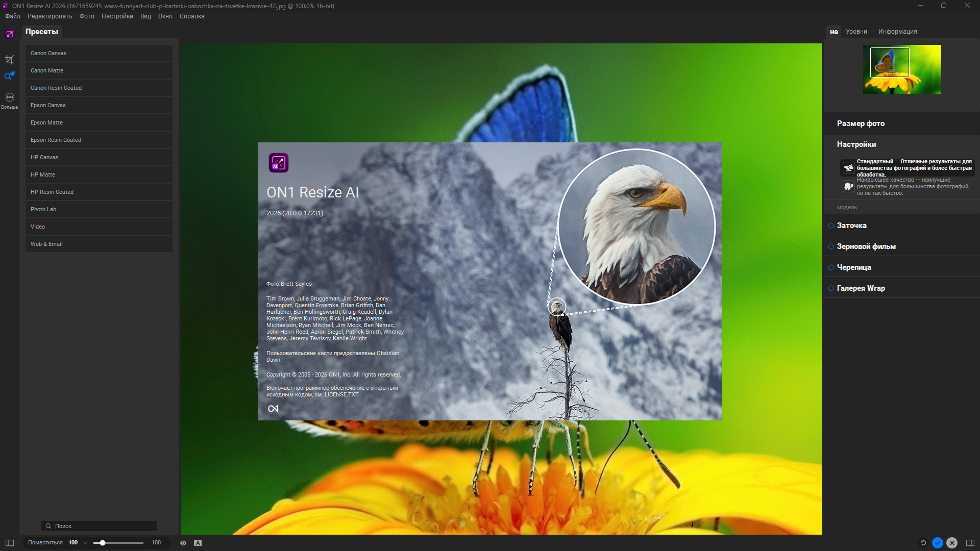Screen dimensions: 980x551
Task: Cancel with the gray X button
Action: [x=952, y=543]
